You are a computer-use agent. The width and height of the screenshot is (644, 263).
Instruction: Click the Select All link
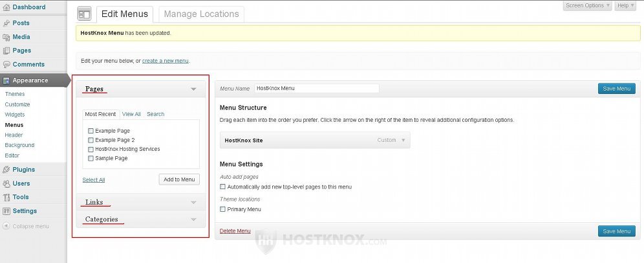94,180
